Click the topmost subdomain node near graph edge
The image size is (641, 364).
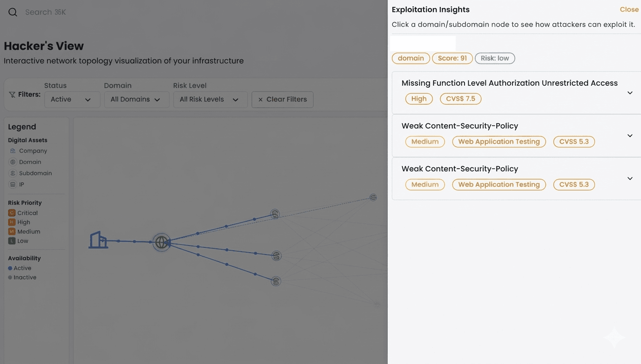[x=373, y=197]
